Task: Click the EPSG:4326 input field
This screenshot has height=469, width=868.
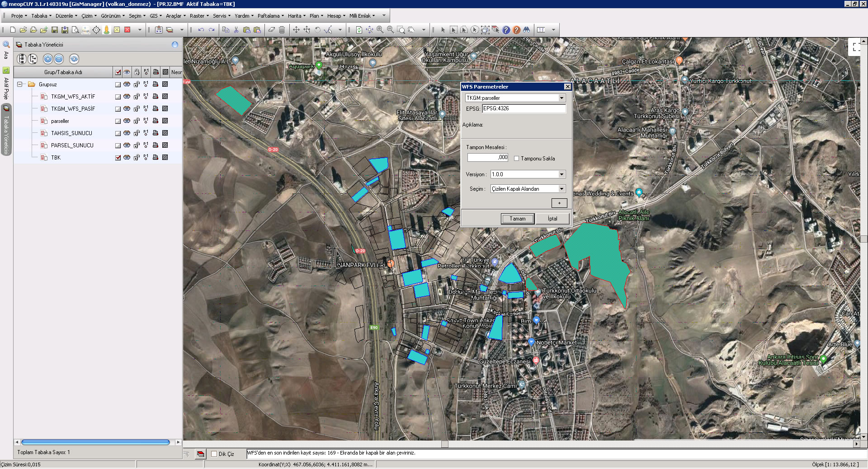Action: 524,108
